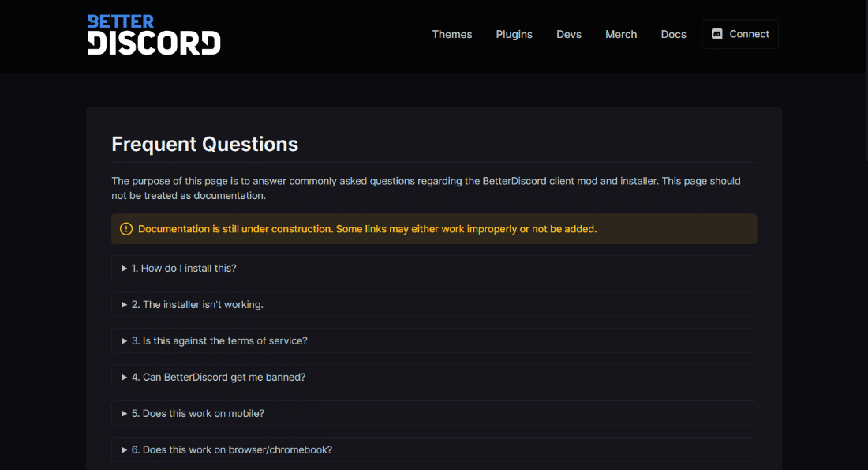This screenshot has width=868, height=470.
Task: Click the documentation under construction banner text
Action: click(x=367, y=229)
